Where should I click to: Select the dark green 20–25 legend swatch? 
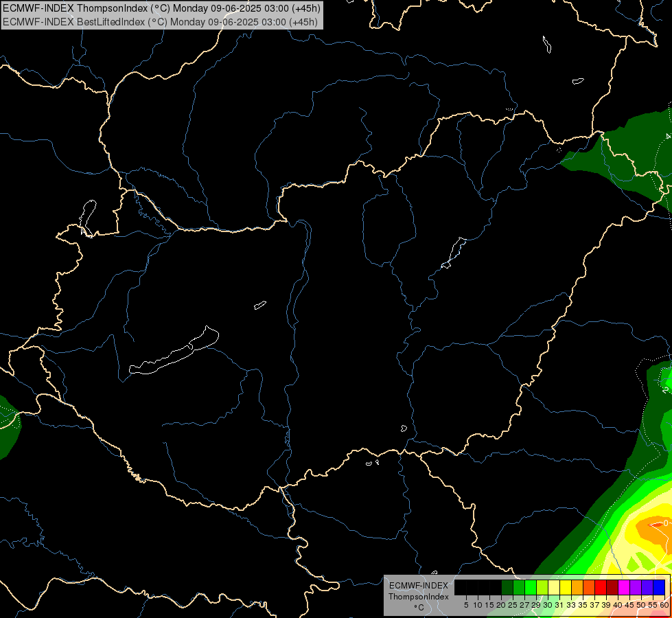tap(507, 588)
